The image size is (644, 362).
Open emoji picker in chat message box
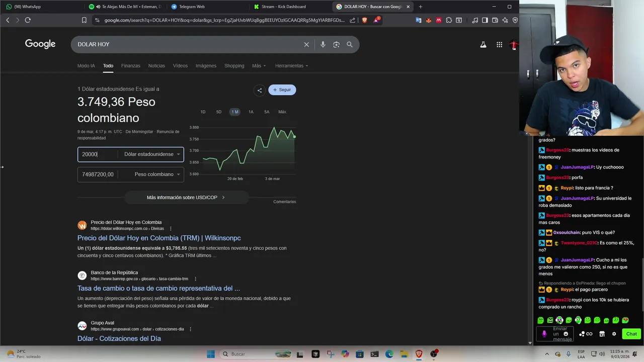point(566,334)
